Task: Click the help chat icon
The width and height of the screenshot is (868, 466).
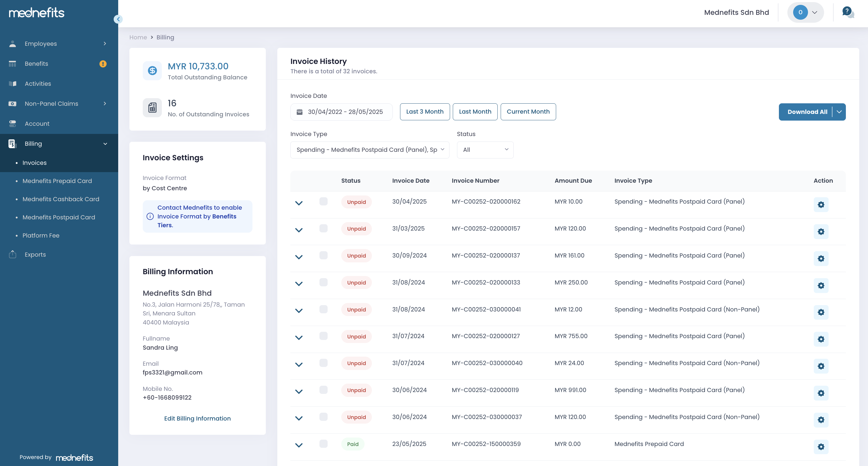Action: pos(847,12)
